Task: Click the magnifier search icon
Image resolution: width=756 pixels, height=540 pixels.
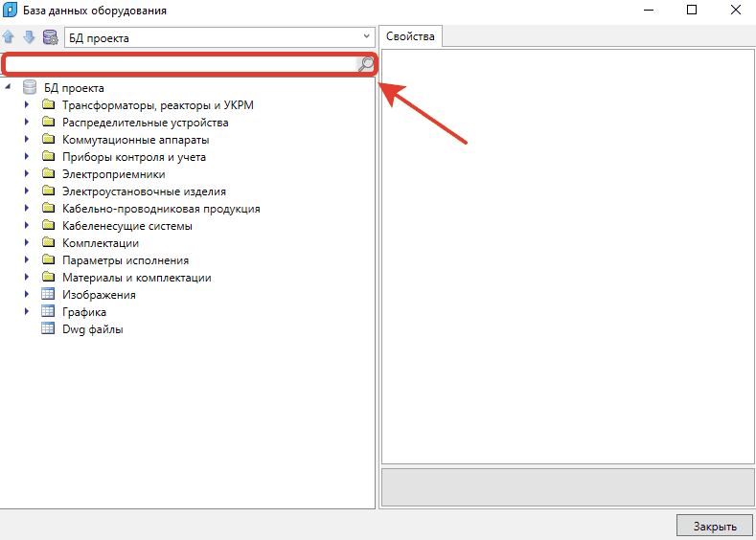Action: (x=365, y=64)
